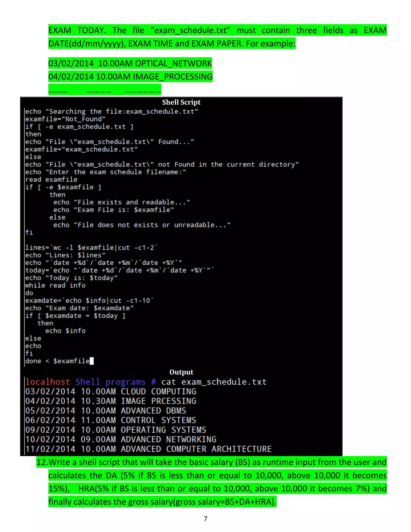Click the '03/02/2014 10.00AM OPTICAL_NETWORK' example line
This screenshot has height=532, width=411.
pos(130,63)
